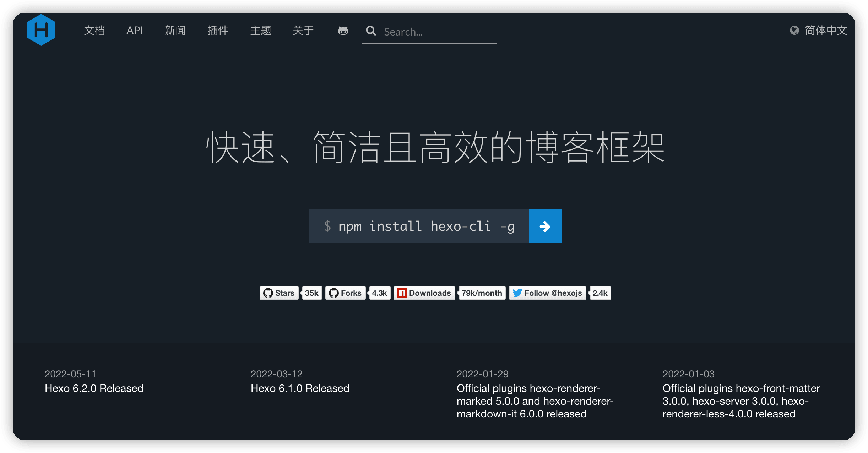868x453 pixels.
Task: Open the Hexo 6.2.0 Released post
Action: [x=94, y=388]
